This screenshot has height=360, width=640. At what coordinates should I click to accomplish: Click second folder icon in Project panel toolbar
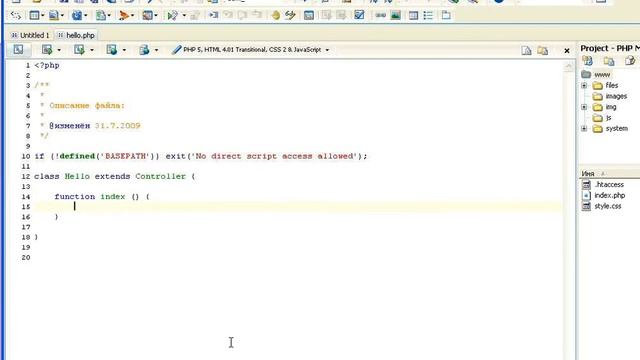(609, 61)
